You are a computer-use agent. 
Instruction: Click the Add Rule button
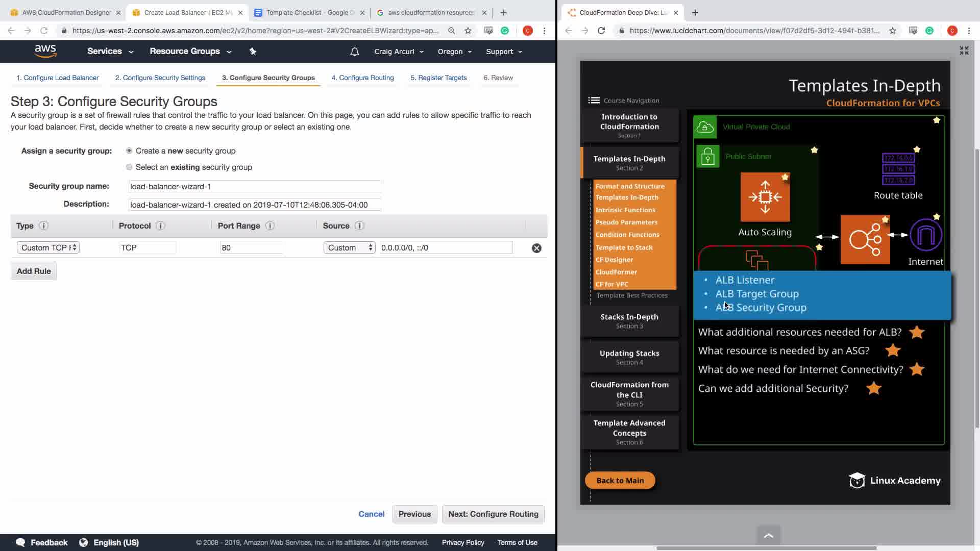[34, 271]
